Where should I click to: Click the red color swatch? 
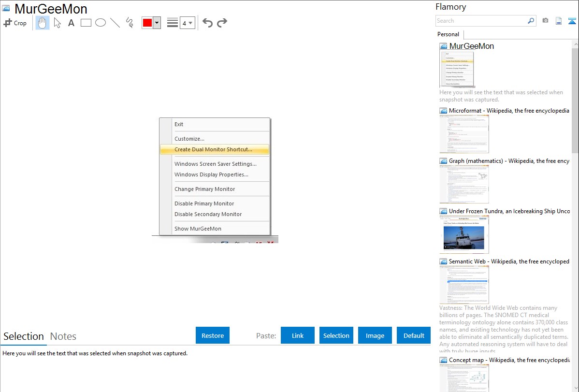click(x=147, y=23)
